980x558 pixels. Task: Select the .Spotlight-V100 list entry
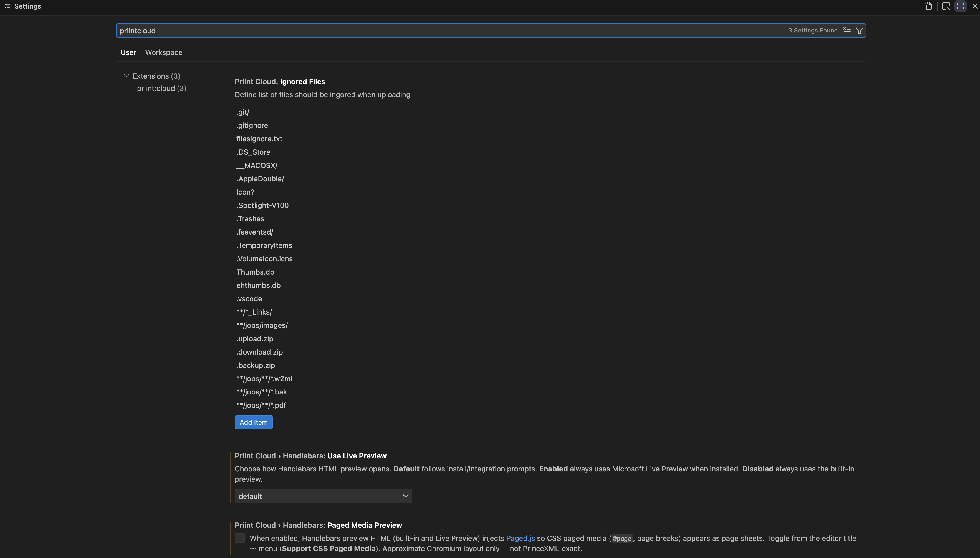click(262, 205)
